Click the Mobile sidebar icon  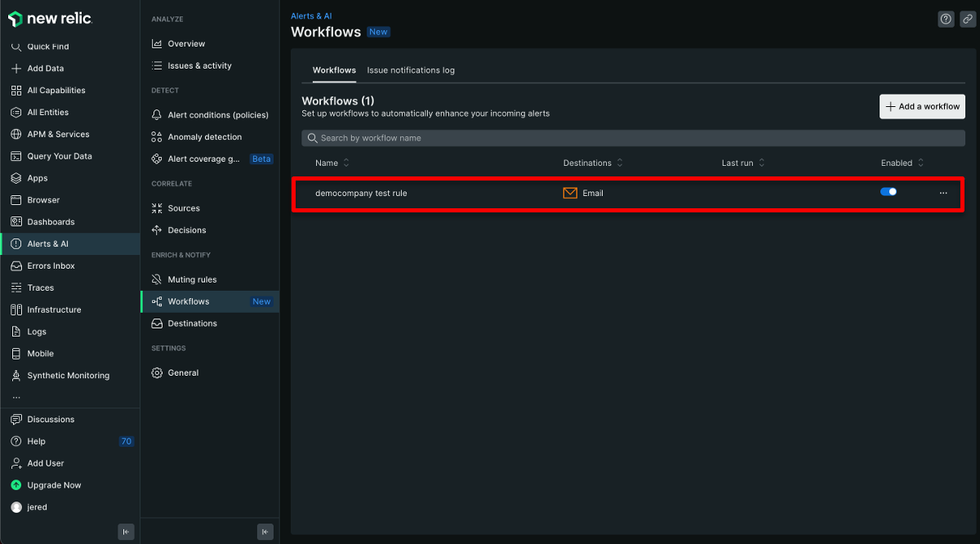tap(16, 353)
